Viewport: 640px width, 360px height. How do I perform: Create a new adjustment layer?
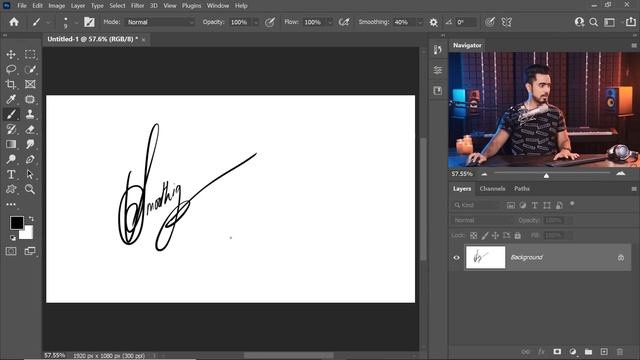tap(573, 351)
